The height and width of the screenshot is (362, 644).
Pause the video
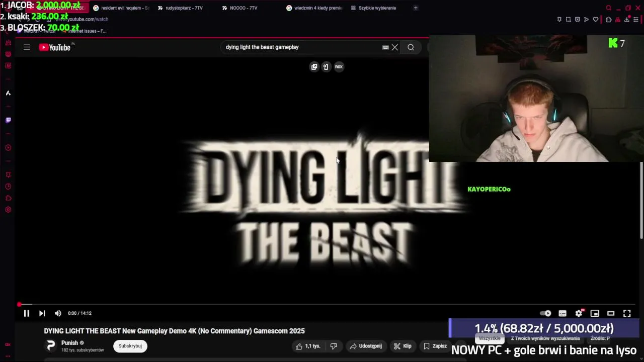pos(27,313)
